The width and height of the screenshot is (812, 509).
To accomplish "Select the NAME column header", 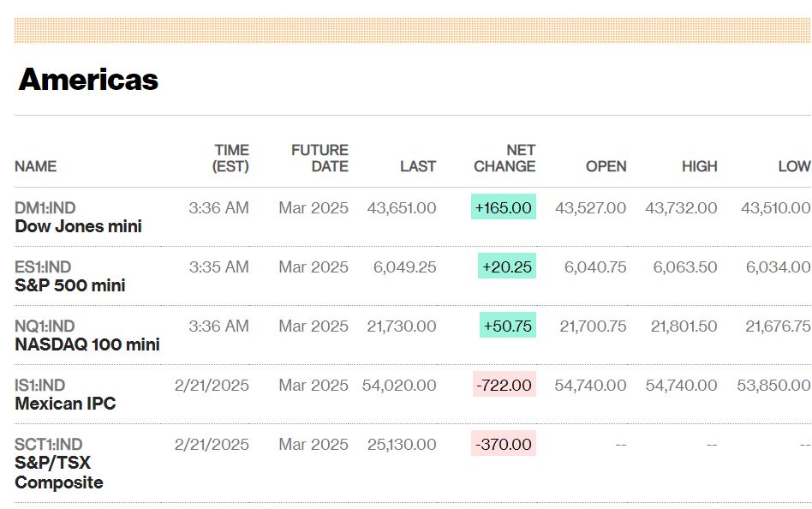I will click(x=36, y=166).
